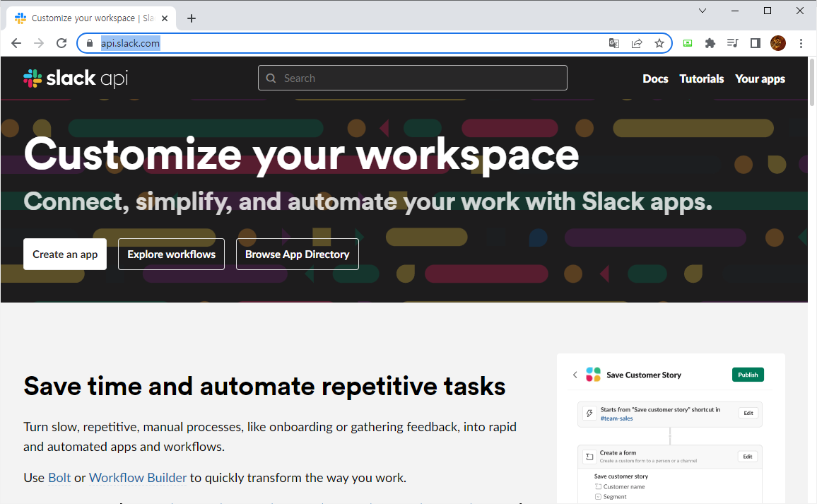Screen dimensions: 817x504
Task: Open the Chrome profile avatar
Action: pyautogui.click(x=778, y=43)
